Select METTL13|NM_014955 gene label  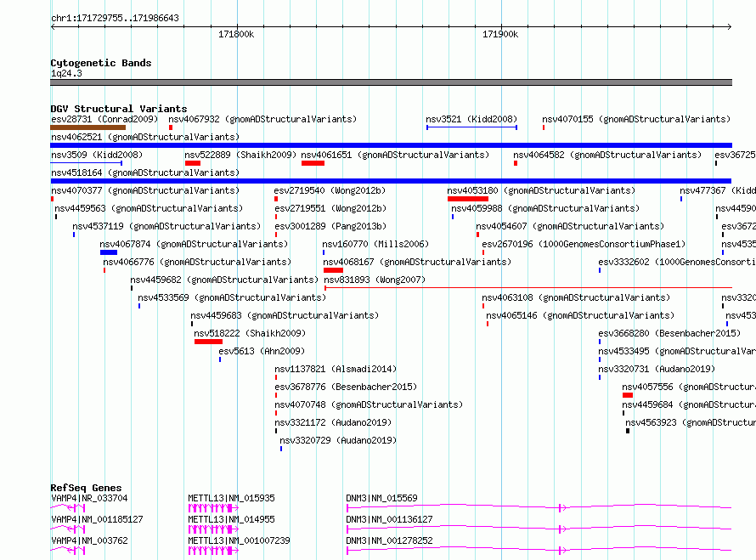coord(231,519)
